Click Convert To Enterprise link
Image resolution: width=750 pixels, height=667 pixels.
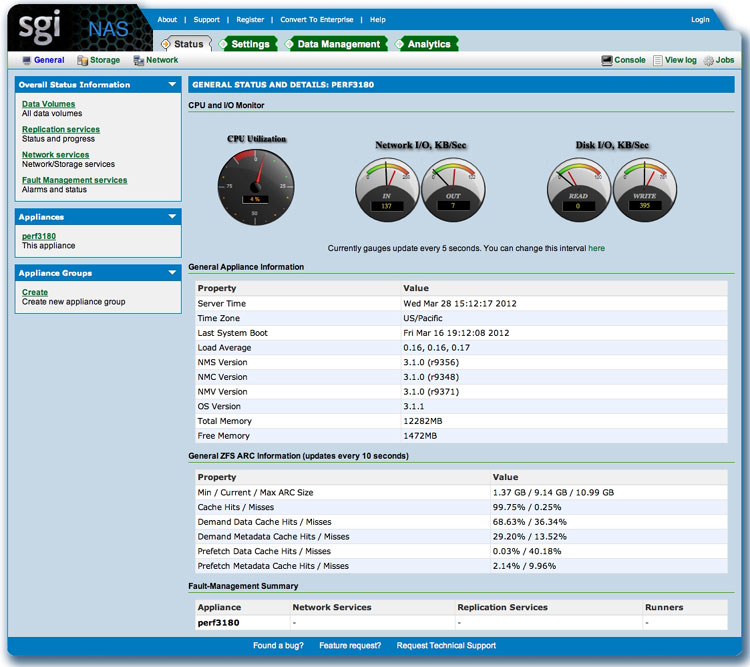point(317,20)
